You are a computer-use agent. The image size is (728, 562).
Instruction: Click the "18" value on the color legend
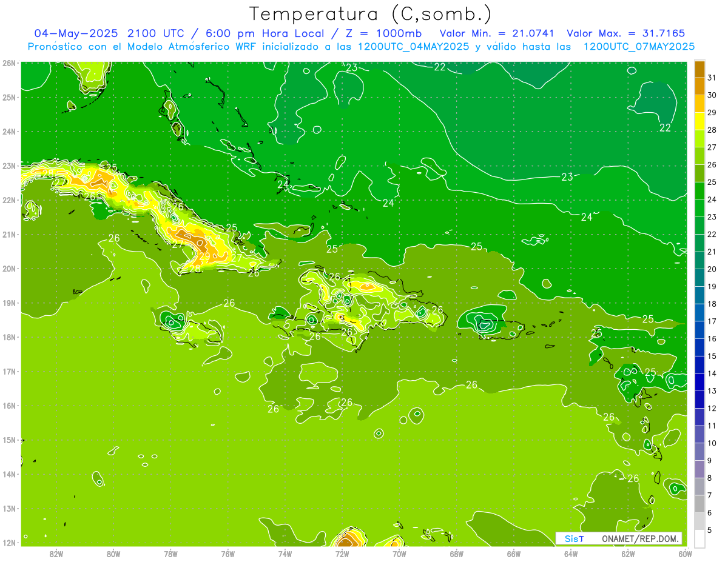coord(712,304)
